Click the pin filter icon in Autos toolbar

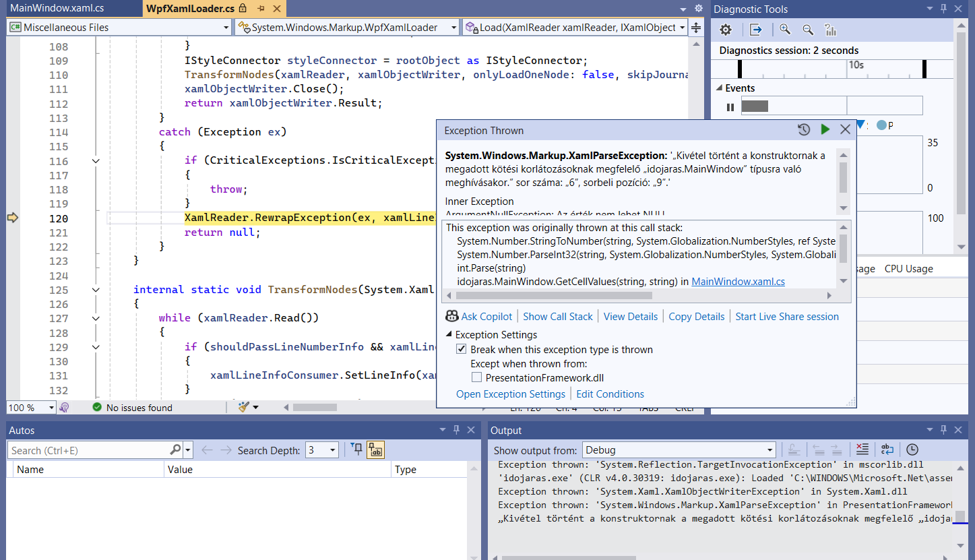coord(357,450)
